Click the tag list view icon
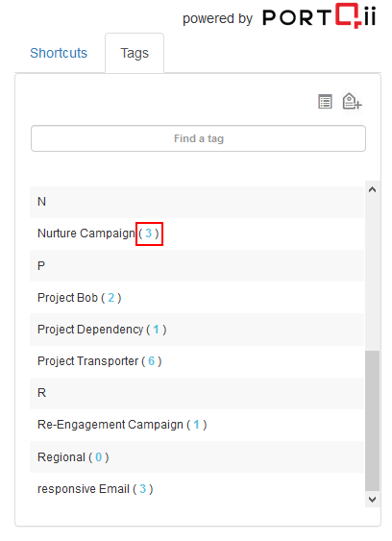 click(325, 102)
